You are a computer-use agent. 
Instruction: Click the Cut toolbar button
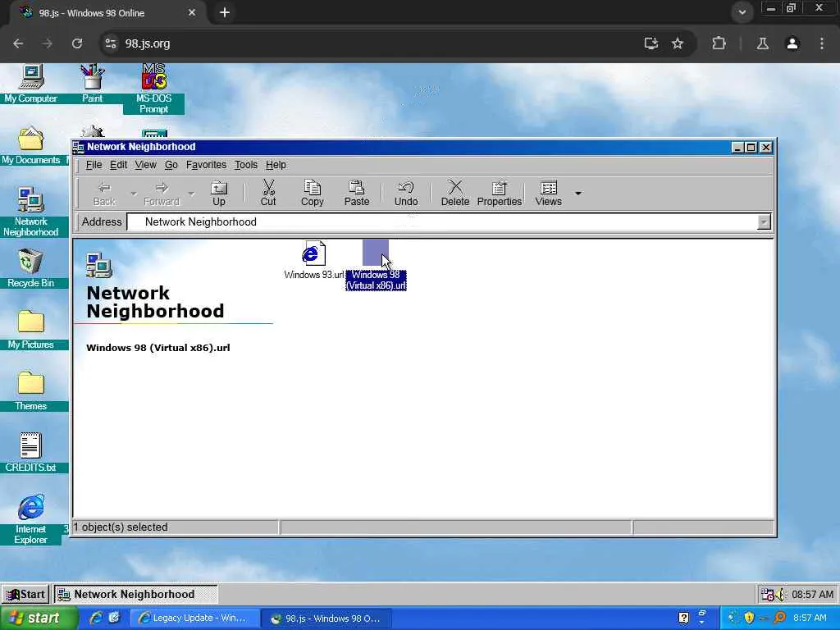click(268, 194)
